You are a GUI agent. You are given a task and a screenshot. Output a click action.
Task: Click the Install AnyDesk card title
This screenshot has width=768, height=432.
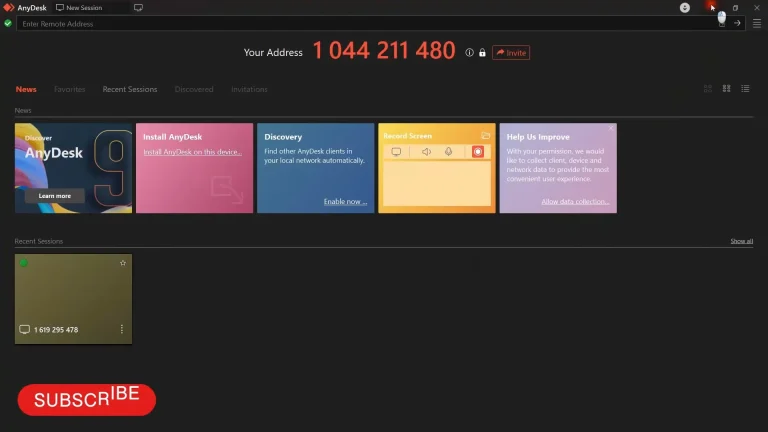[x=172, y=137]
